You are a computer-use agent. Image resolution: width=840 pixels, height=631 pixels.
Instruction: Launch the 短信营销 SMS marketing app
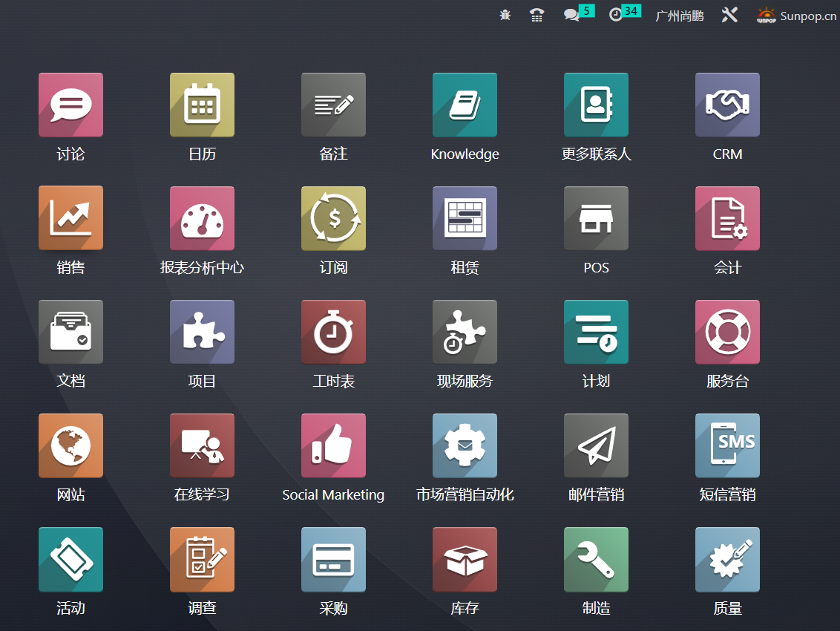click(x=727, y=445)
